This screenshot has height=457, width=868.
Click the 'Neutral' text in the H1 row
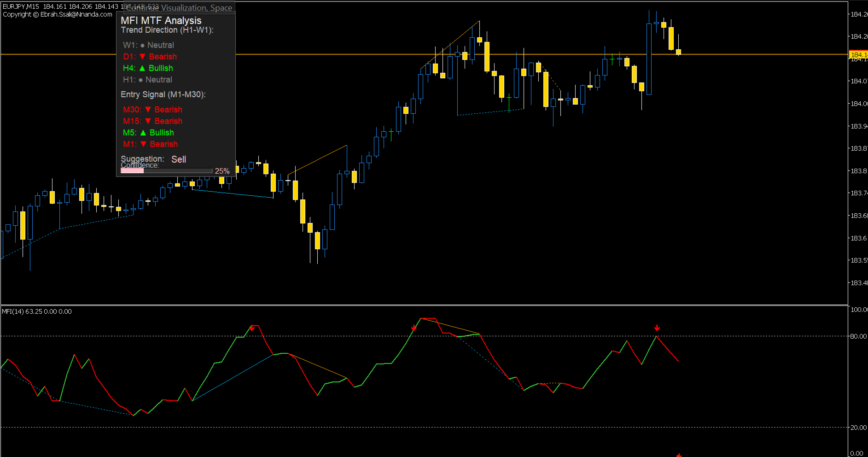159,80
